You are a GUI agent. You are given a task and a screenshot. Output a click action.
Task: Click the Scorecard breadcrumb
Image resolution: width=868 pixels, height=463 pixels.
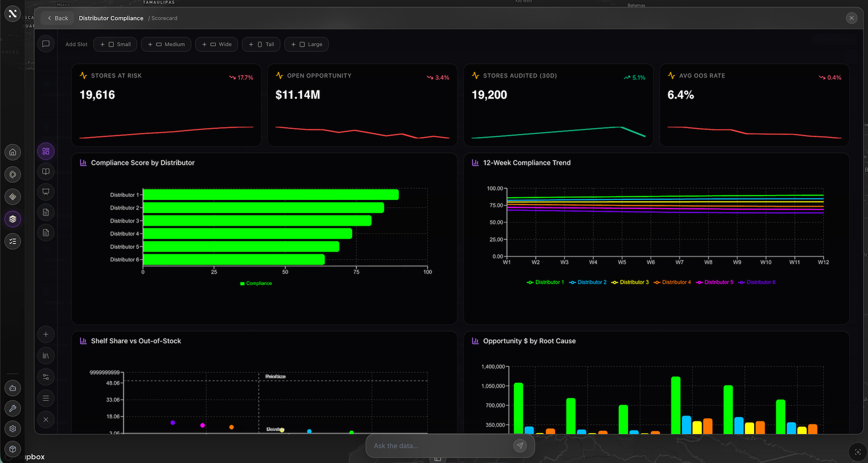(164, 18)
